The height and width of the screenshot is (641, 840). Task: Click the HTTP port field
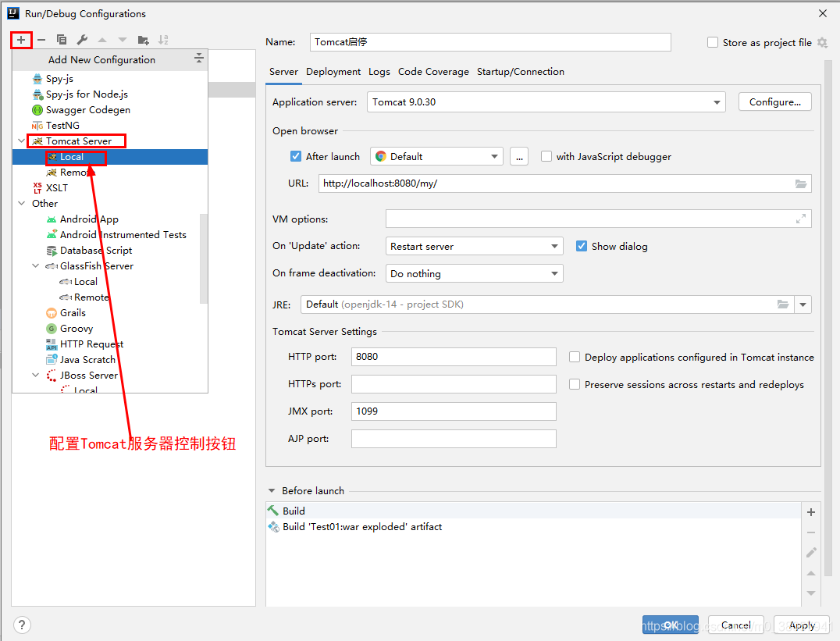point(454,357)
